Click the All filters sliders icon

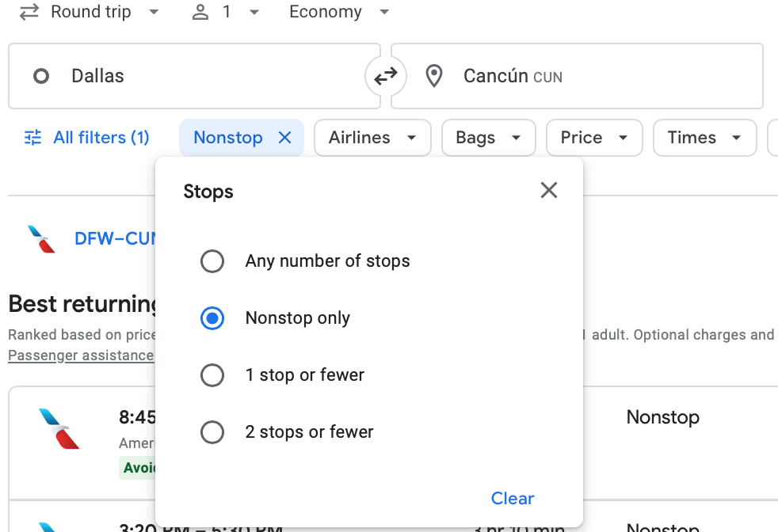(x=32, y=138)
